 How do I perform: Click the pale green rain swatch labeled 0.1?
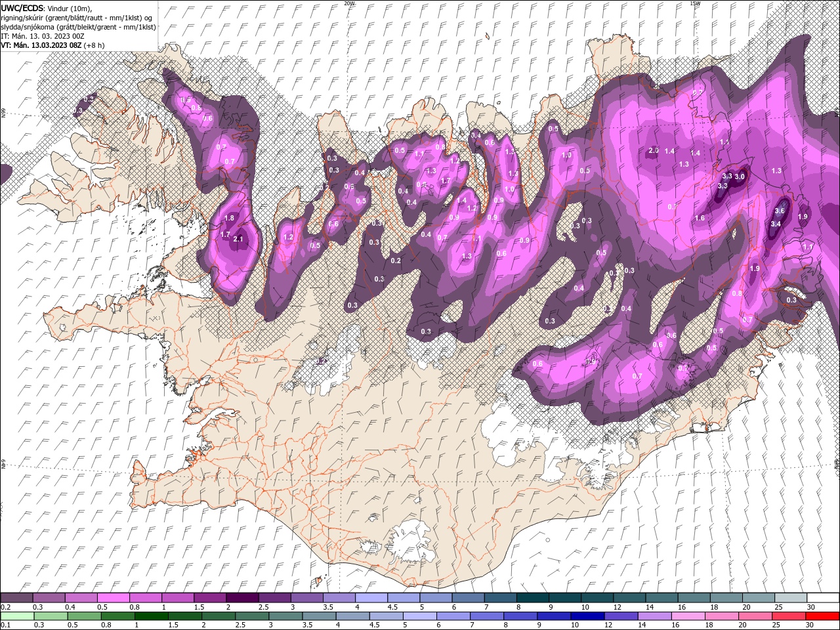[x=16, y=616]
